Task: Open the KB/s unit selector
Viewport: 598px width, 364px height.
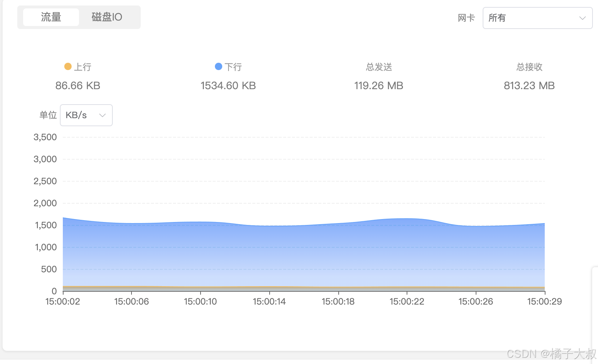Action: pos(86,115)
